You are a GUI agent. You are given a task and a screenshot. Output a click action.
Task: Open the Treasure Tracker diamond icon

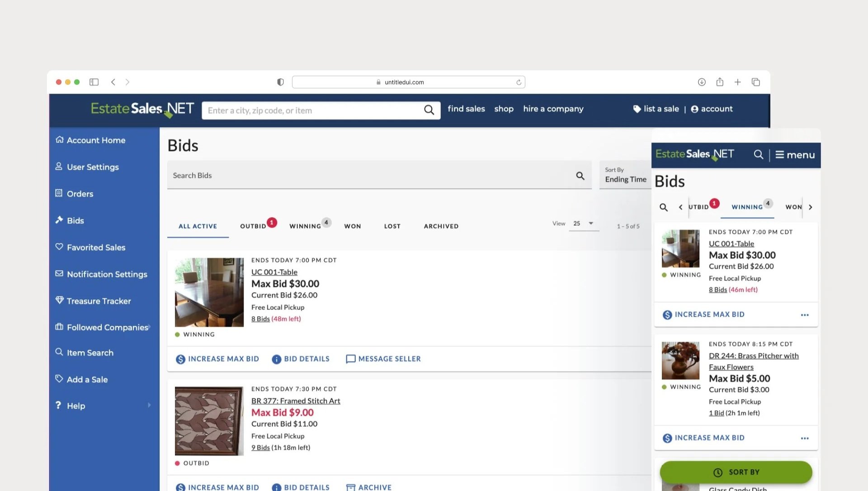click(x=59, y=300)
